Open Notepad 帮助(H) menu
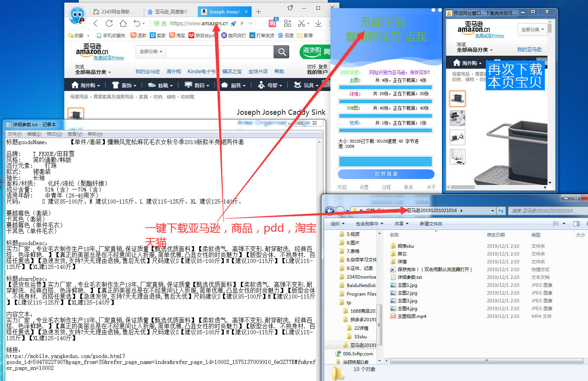Image resolution: width=588 pixels, height=381 pixels. click(95, 134)
